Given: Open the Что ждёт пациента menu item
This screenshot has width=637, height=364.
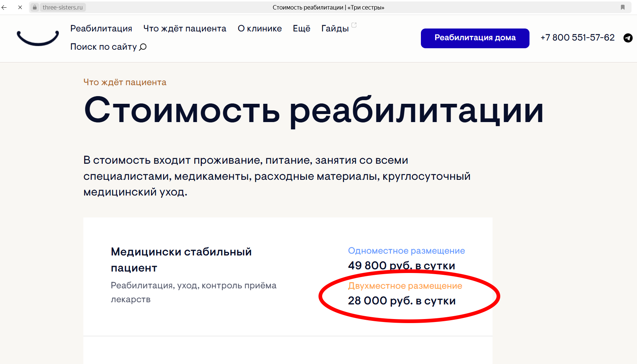Looking at the screenshot, I should tap(185, 29).
